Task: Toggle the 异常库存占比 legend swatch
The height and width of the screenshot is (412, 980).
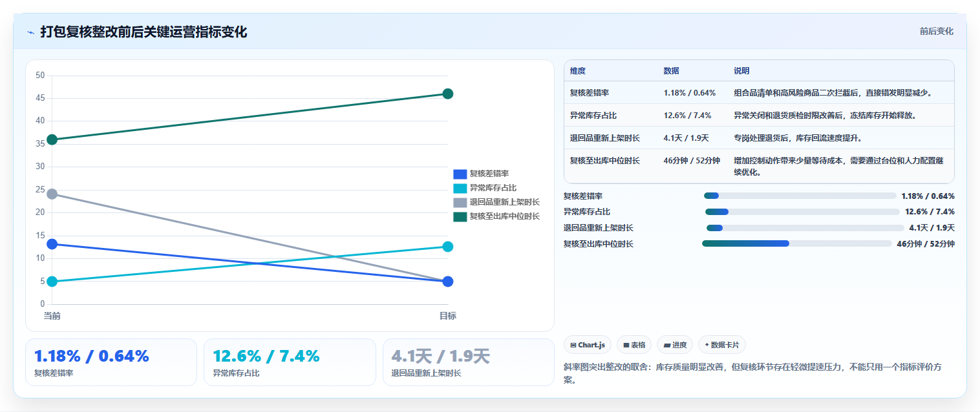Action: click(x=460, y=188)
